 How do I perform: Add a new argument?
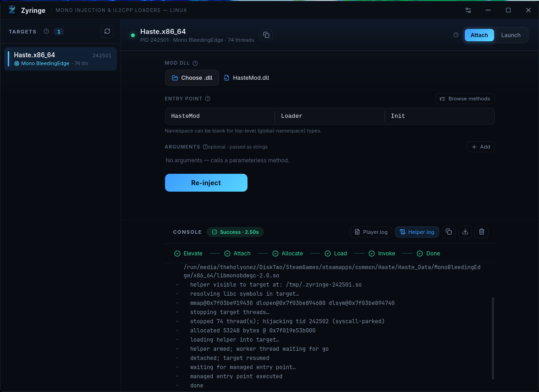tap(480, 147)
